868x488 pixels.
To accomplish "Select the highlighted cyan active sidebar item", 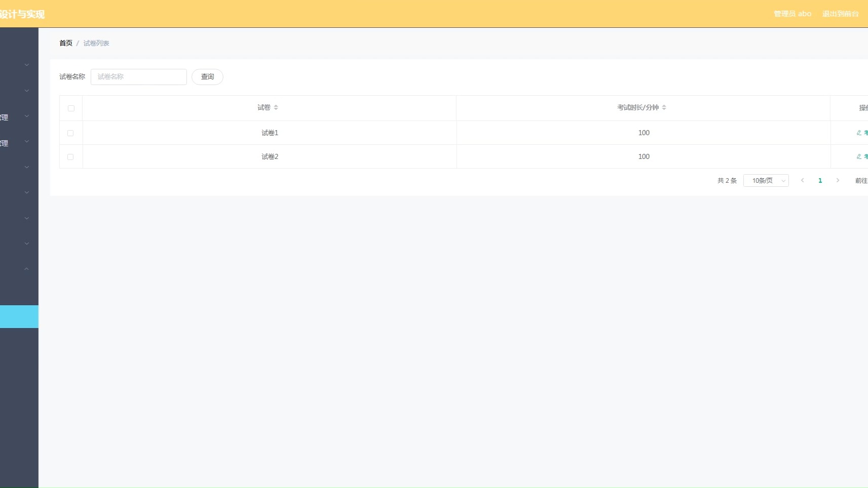I will pos(19,316).
